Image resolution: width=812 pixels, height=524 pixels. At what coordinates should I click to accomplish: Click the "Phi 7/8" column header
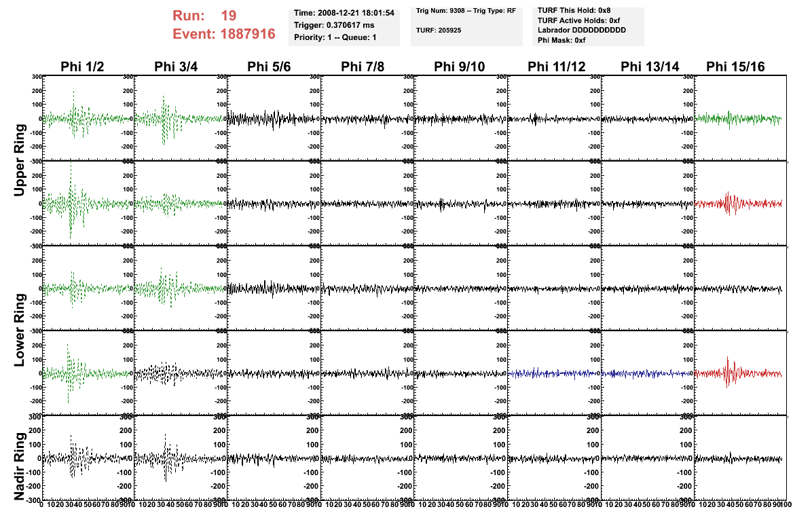point(363,67)
